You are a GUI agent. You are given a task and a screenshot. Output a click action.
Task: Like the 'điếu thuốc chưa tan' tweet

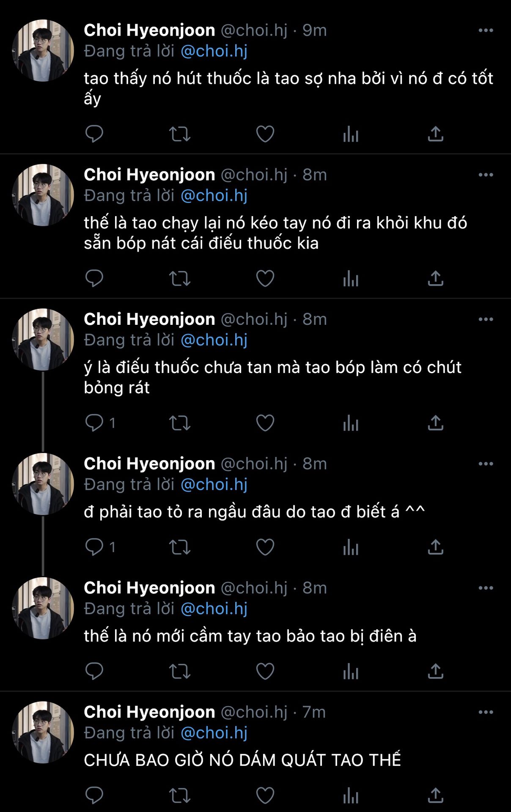point(265,423)
